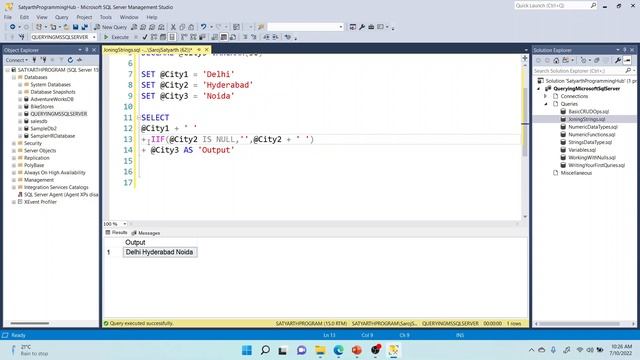Collapse the Queries folder in Solution Explorer
The height and width of the screenshot is (360, 640).
tap(545, 104)
